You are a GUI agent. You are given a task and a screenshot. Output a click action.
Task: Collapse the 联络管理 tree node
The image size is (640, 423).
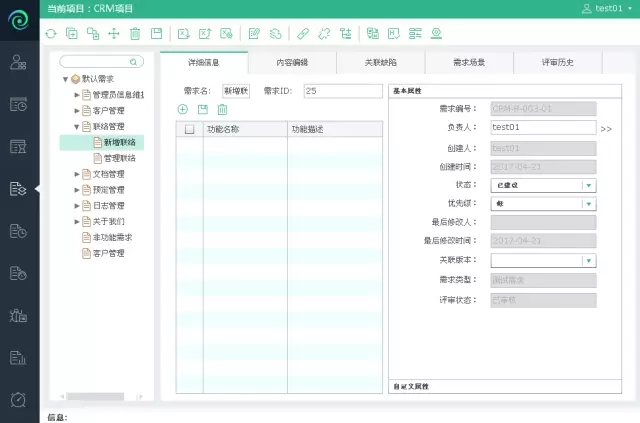point(77,127)
